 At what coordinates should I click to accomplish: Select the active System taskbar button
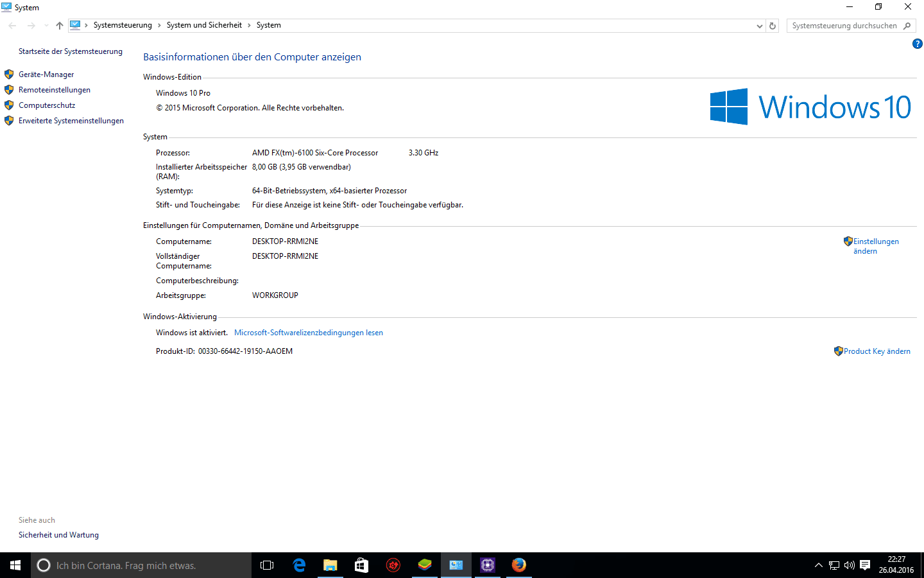[x=456, y=565]
